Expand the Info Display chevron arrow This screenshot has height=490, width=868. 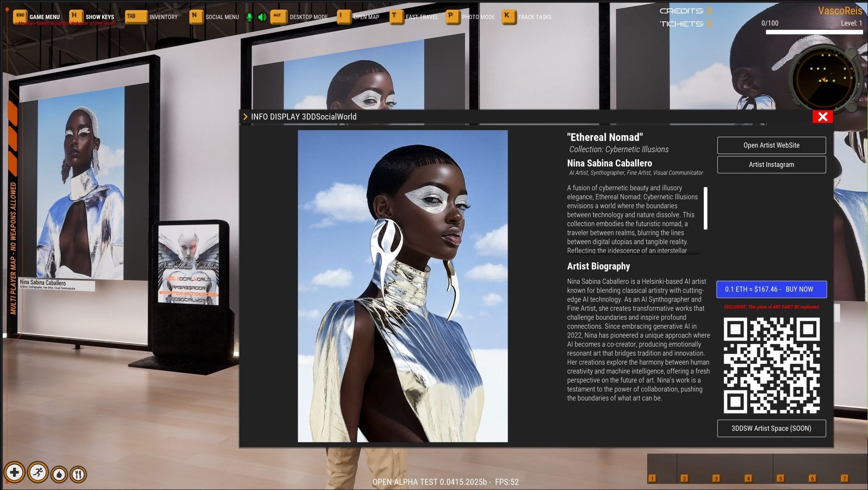245,117
